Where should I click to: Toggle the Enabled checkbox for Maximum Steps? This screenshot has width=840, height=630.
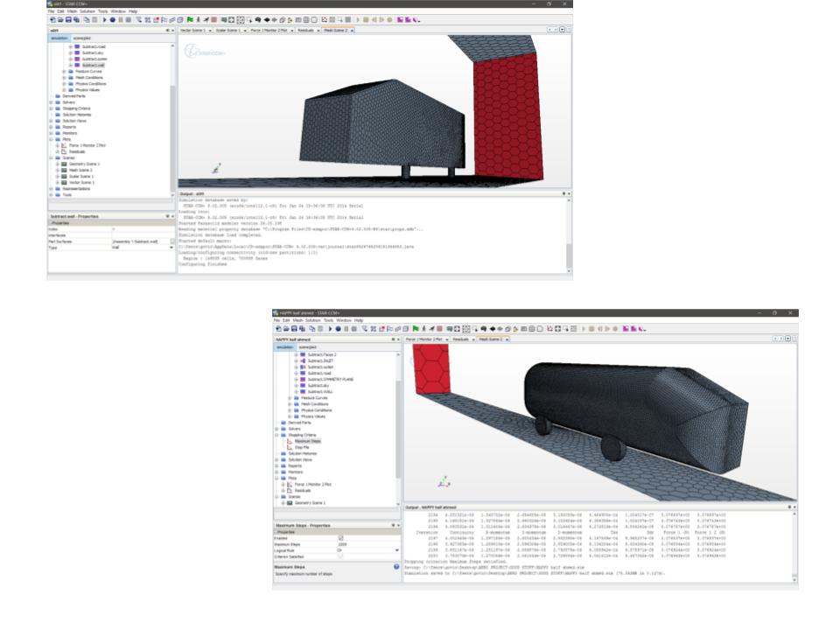click(x=341, y=537)
